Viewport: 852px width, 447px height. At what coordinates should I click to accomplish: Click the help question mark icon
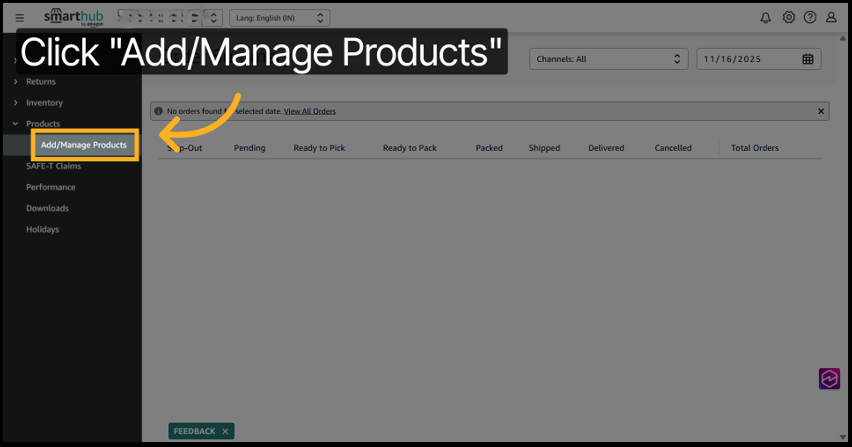click(810, 18)
